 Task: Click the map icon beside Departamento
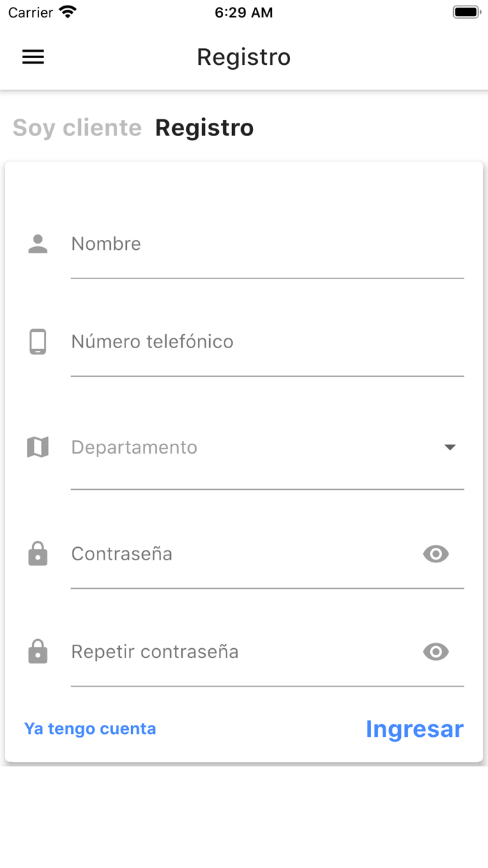coord(37,447)
